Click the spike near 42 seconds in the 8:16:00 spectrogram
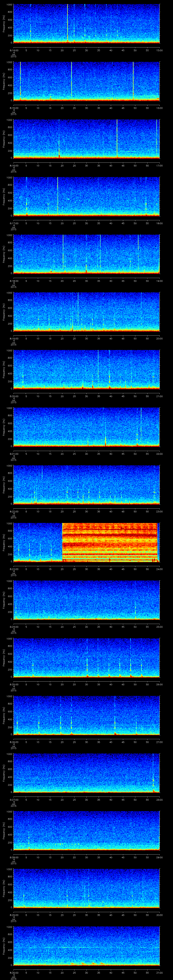Image resolution: width=173 pixels, height=980 pixels. tap(117, 137)
